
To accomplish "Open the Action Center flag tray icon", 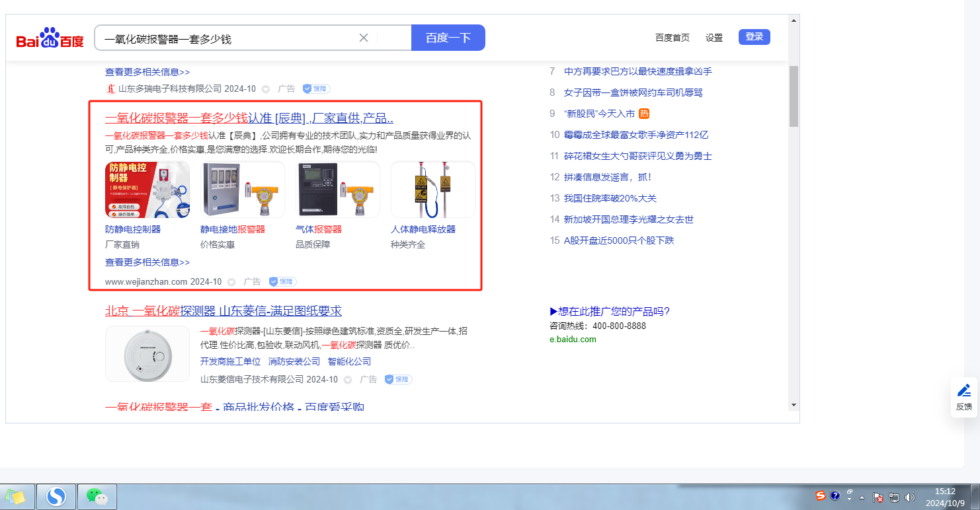I will [879, 497].
